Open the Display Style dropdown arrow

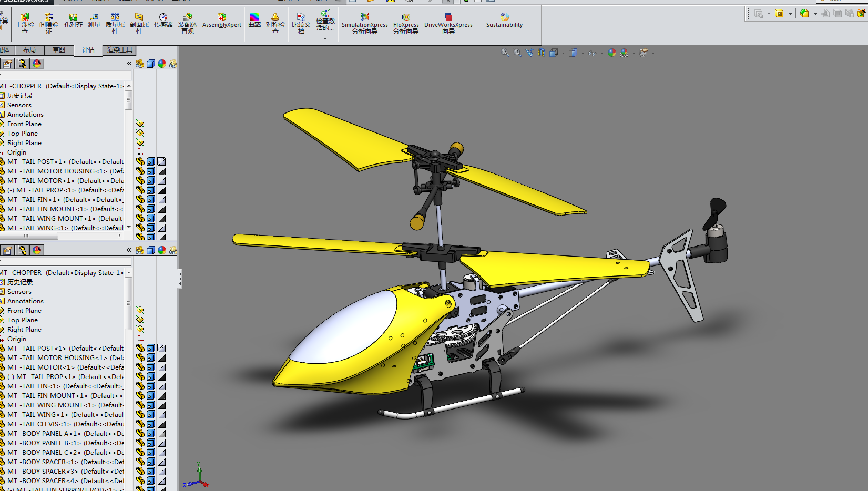point(583,53)
